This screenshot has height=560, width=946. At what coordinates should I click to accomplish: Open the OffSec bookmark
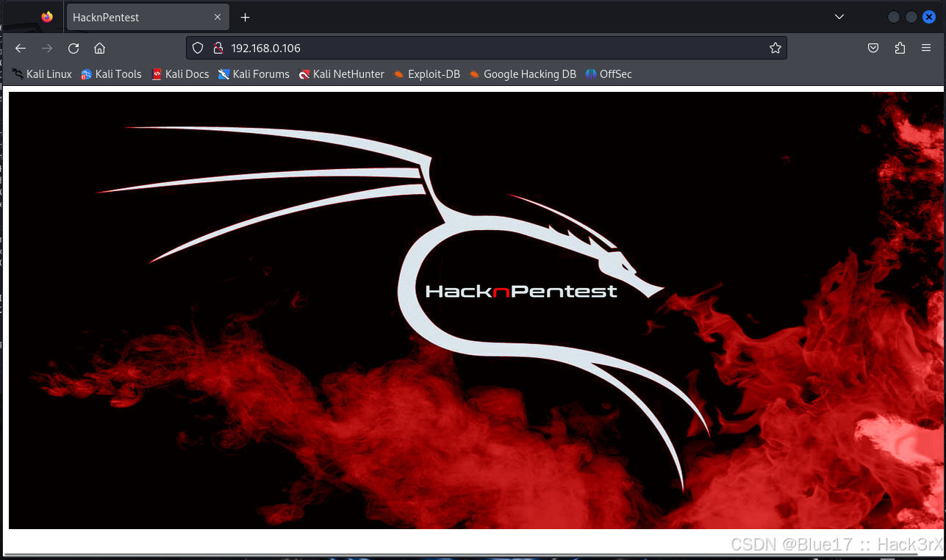click(609, 73)
